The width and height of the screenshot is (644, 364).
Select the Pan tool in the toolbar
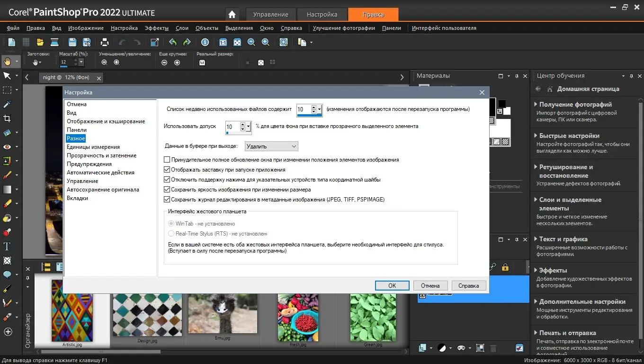pyautogui.click(x=9, y=61)
